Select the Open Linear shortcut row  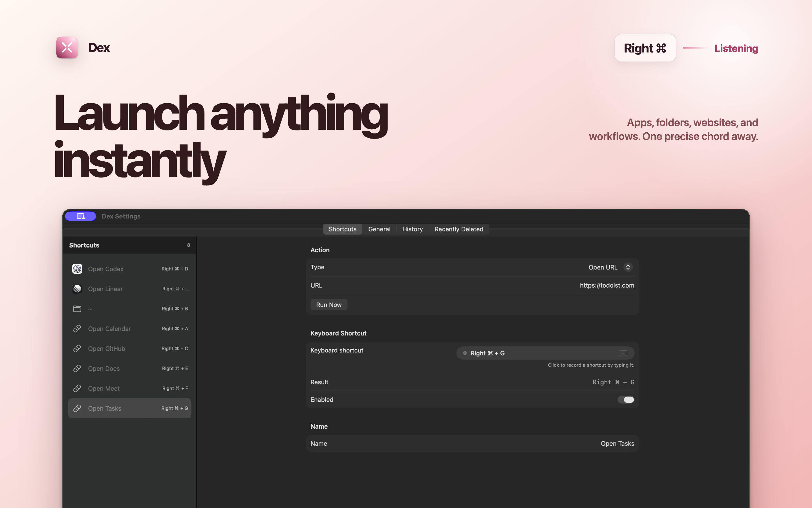pyautogui.click(x=130, y=289)
